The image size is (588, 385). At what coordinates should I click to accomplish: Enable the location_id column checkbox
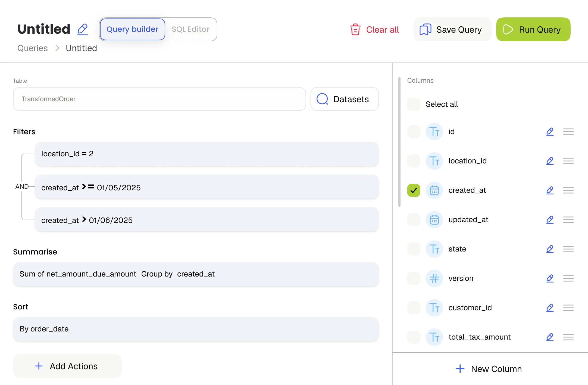click(413, 161)
